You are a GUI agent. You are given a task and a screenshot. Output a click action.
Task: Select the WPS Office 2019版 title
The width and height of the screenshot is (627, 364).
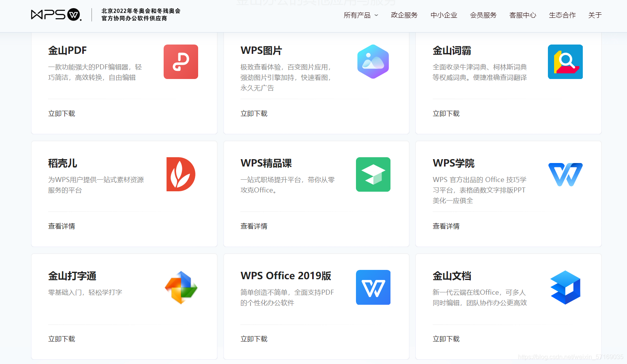coord(286,276)
